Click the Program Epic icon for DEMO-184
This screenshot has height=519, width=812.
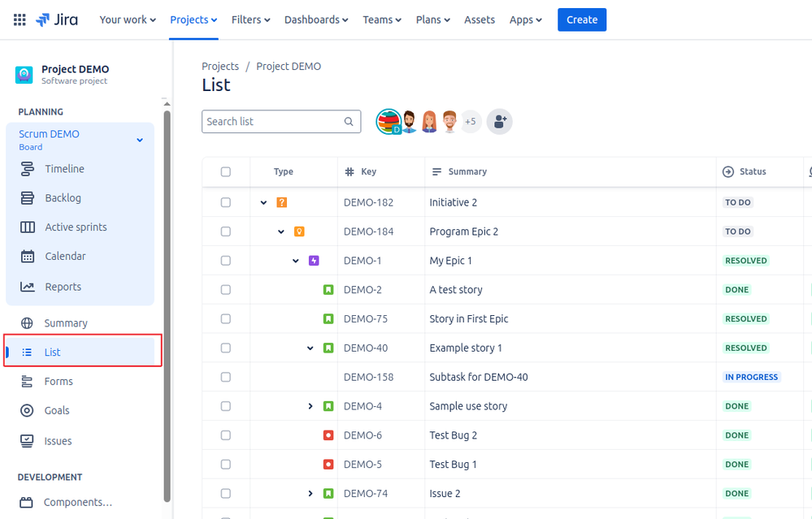tap(299, 231)
